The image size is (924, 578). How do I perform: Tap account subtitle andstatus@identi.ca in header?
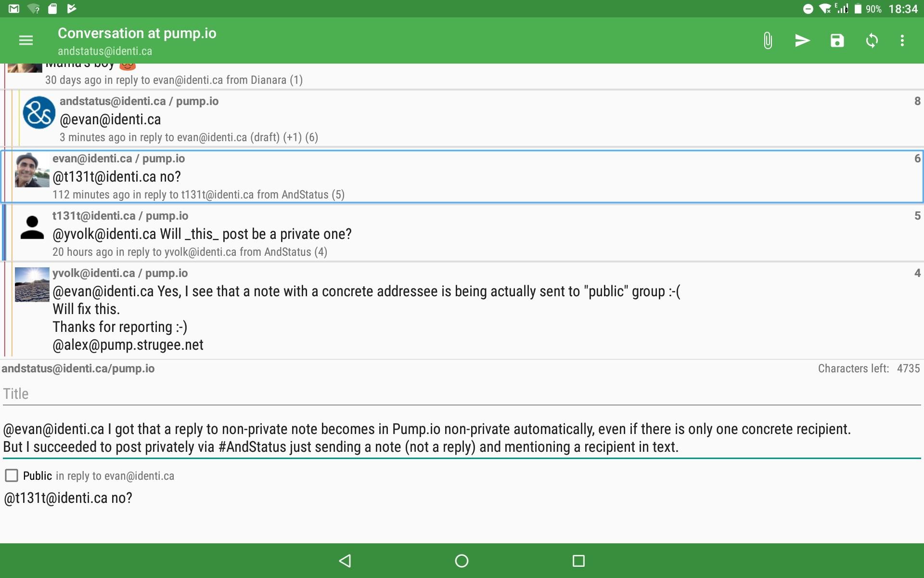pos(105,51)
